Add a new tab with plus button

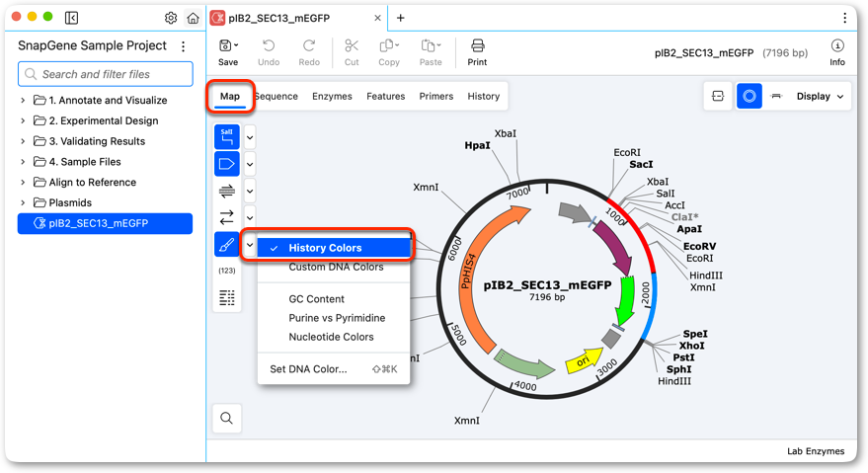[400, 18]
